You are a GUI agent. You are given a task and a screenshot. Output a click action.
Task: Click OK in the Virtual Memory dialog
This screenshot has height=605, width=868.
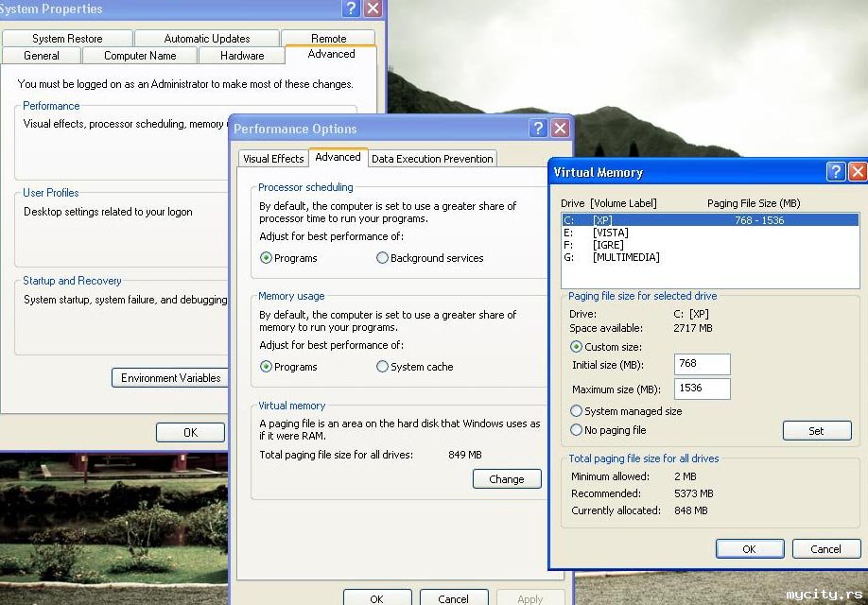click(x=750, y=549)
